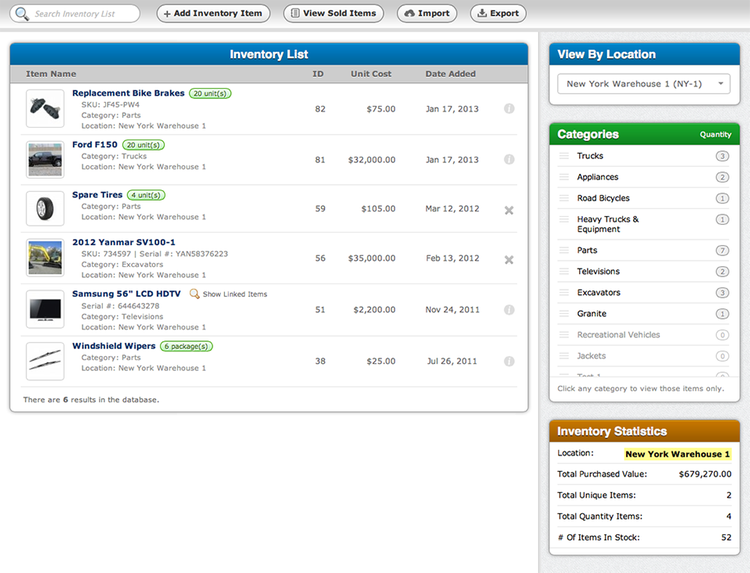The width and height of the screenshot is (750, 573).
Task: Click Windshield Wipers thumbnail
Action: pyautogui.click(x=45, y=361)
